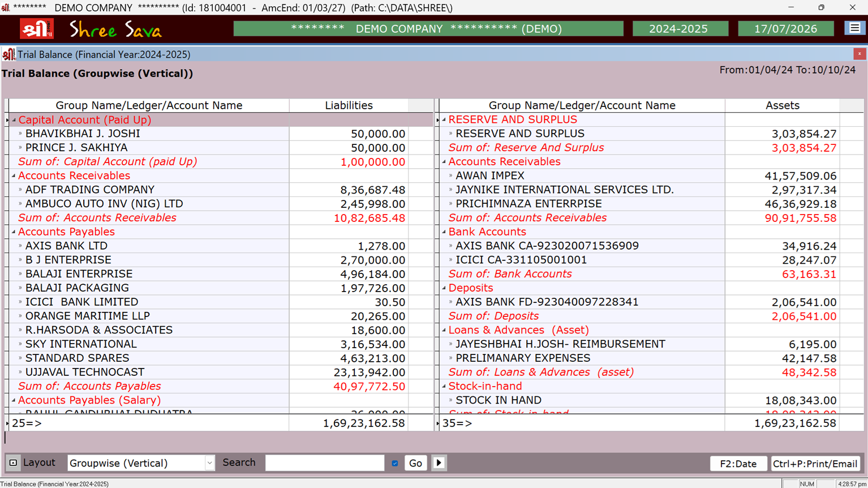Click the NUM indicator in status bar
The width and height of the screenshot is (868, 488).
tap(807, 484)
